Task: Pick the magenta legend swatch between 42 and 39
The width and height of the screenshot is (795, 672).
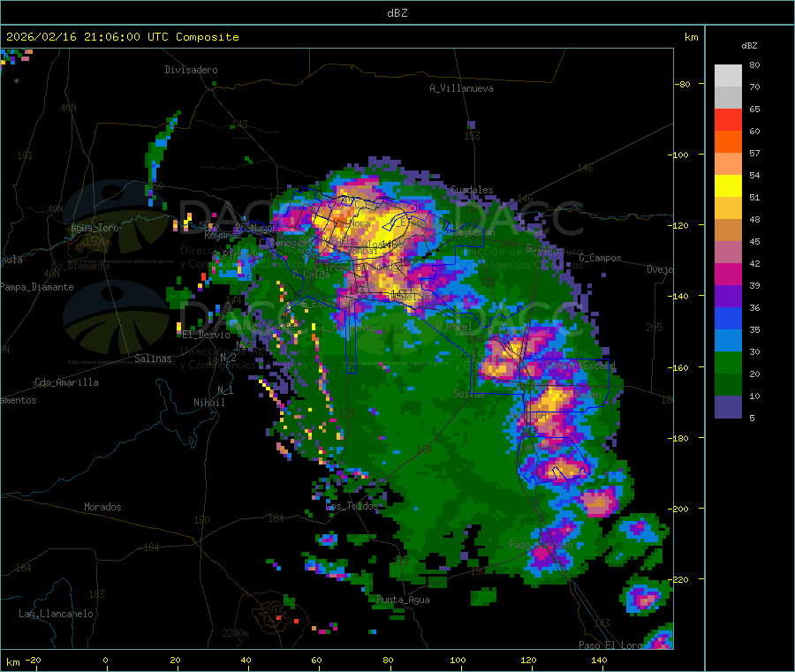Action: (728, 274)
